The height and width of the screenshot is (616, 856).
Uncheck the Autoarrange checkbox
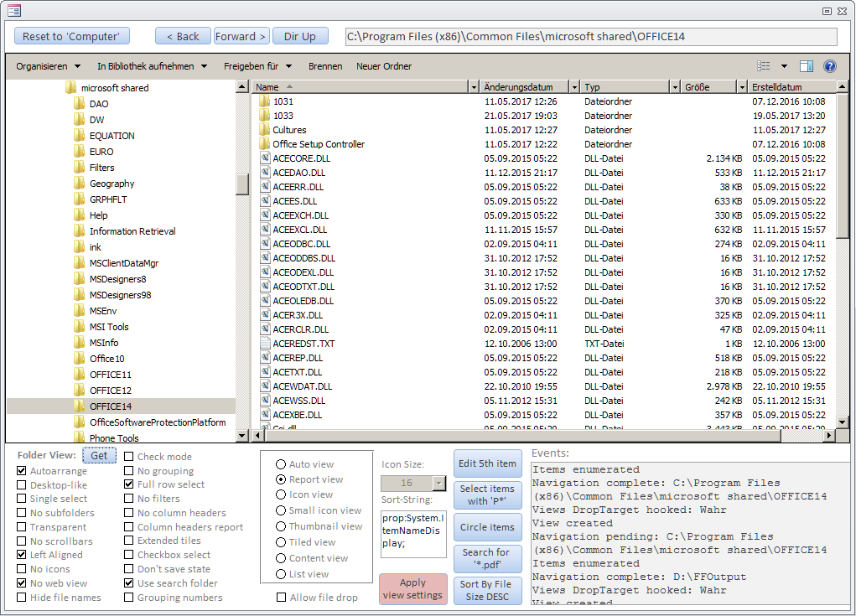click(x=21, y=470)
